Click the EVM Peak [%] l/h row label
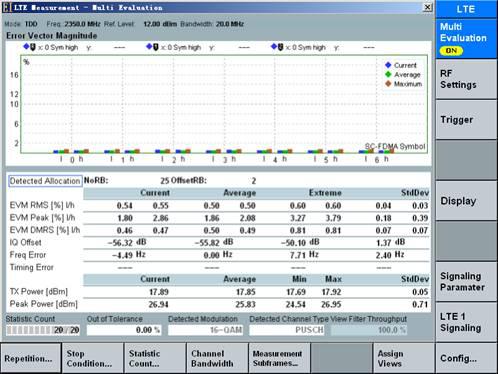Viewport: 498px width, 374px height. coord(42,218)
